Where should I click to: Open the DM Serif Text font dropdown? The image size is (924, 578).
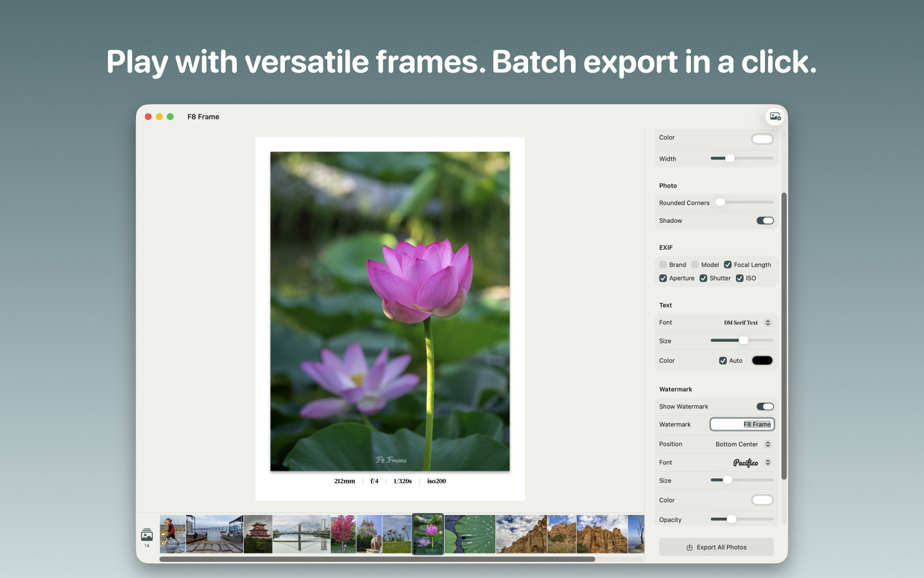(747, 323)
